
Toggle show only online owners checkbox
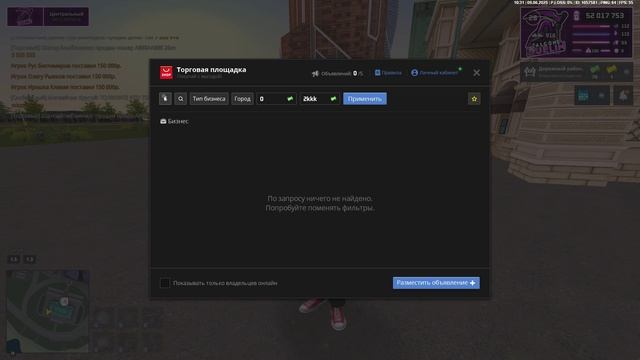[x=165, y=283]
